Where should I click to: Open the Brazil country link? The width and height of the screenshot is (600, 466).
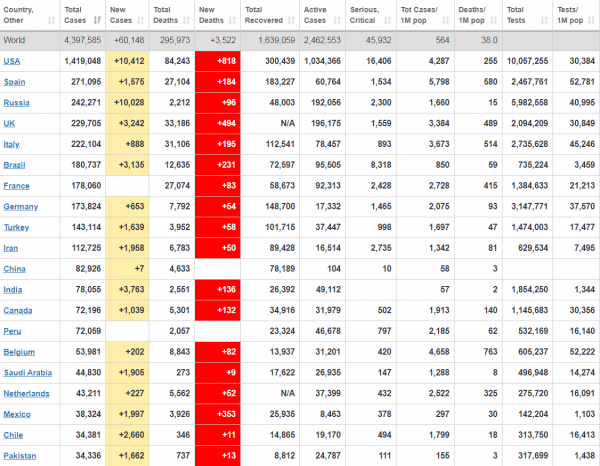[x=14, y=165]
